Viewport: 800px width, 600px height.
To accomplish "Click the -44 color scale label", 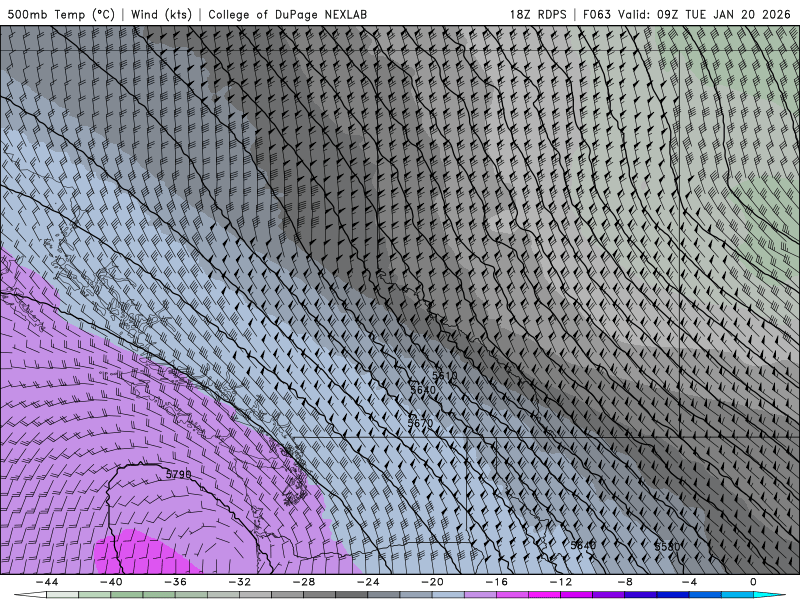I will (x=47, y=582).
